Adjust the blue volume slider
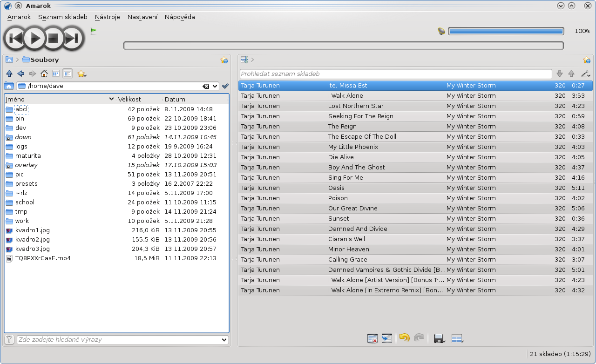 506,31
